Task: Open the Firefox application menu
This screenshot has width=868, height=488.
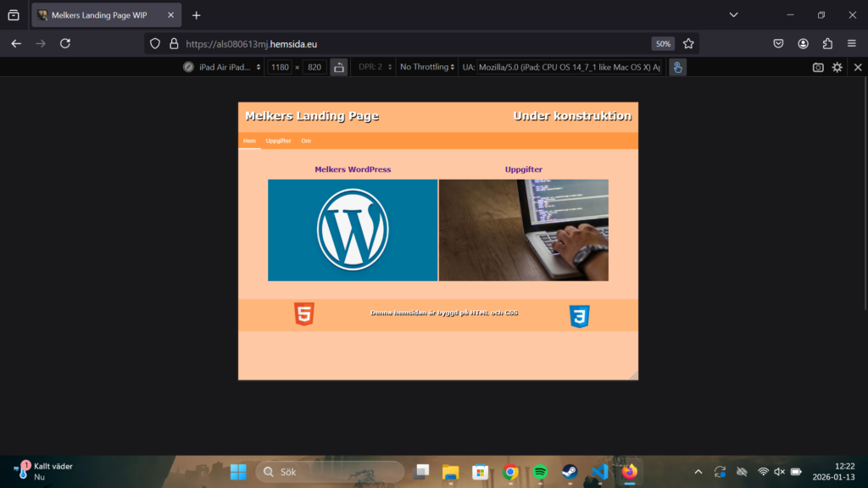Action: coord(852,43)
